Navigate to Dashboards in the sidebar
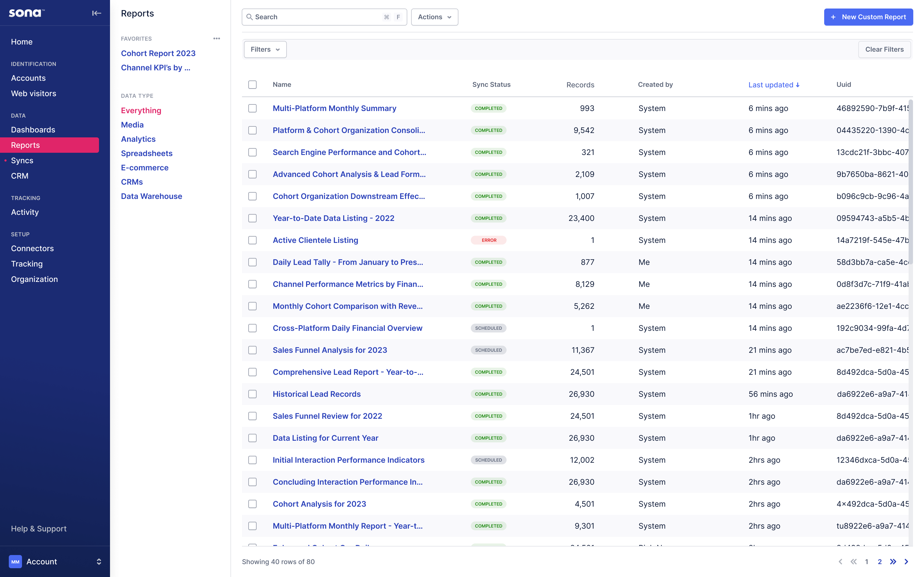924x577 pixels. 33,129
